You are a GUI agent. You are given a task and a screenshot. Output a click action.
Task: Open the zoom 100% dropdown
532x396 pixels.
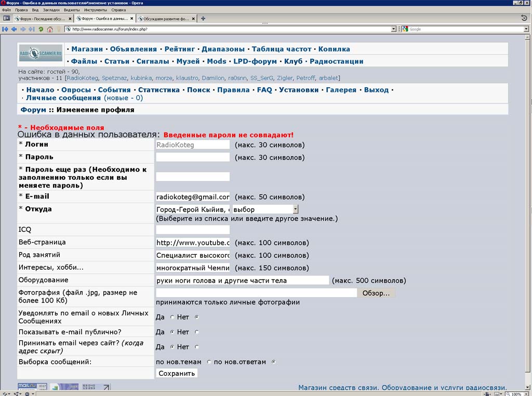(x=526, y=394)
